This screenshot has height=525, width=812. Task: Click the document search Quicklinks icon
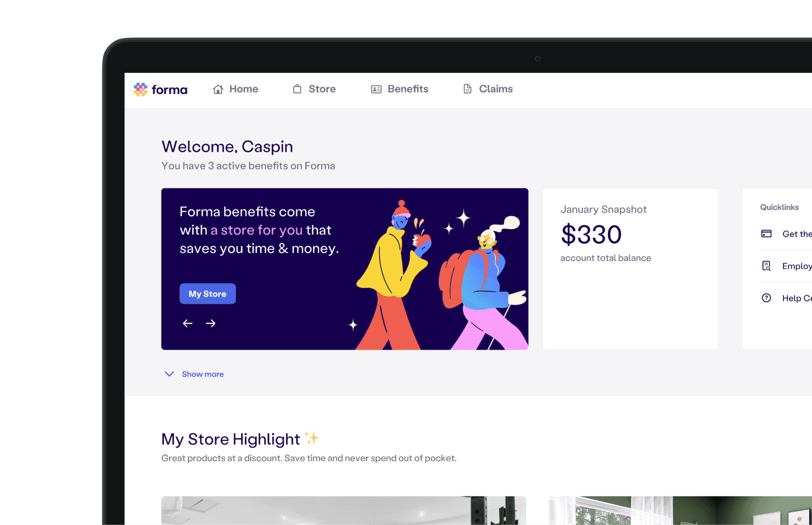[766, 266]
